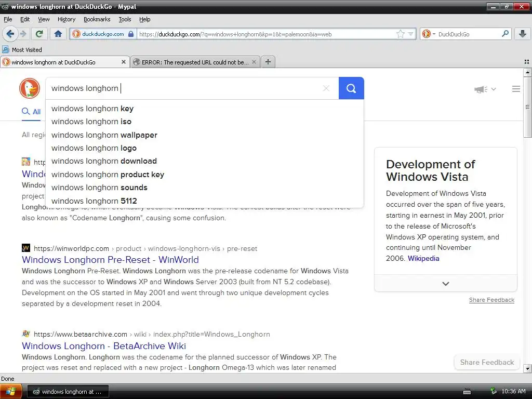Click the padlock site security icon
The image size is (532, 399).
pyautogui.click(x=131, y=34)
